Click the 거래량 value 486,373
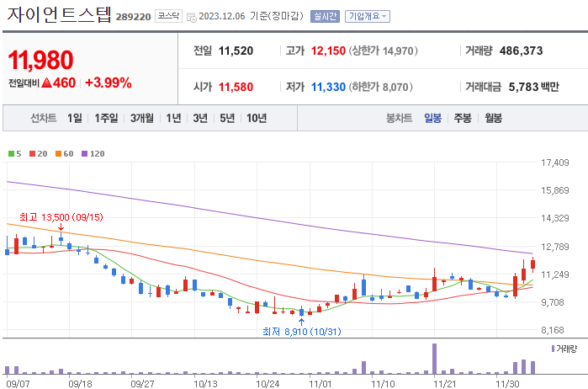This screenshot has width=588, height=389. tap(521, 51)
